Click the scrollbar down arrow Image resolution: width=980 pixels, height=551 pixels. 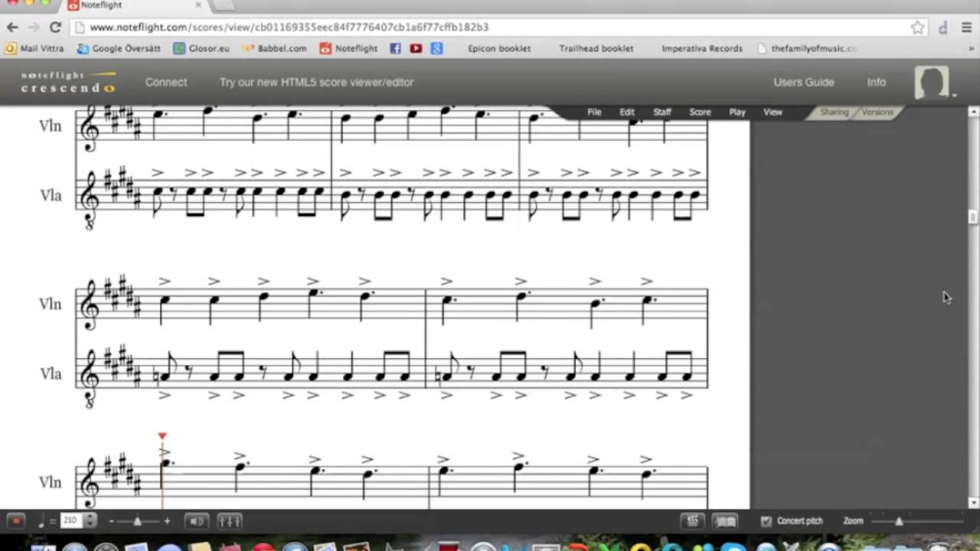click(973, 503)
